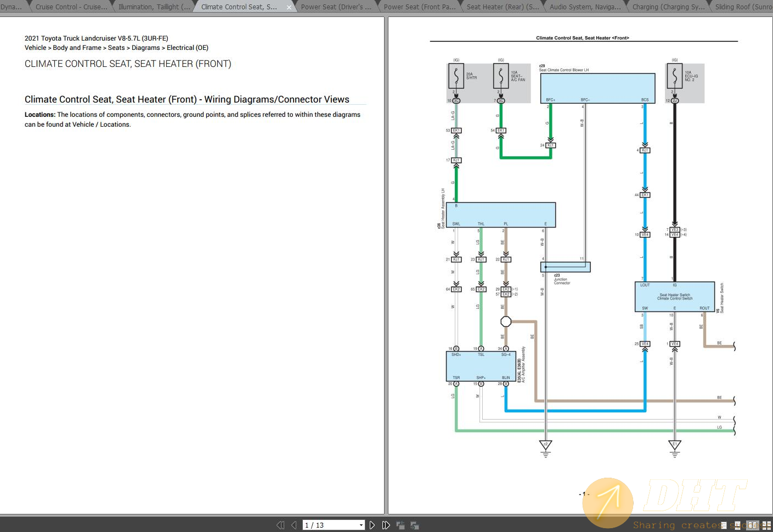The image size is (773, 532).
Task: Select two-page continuous view layout icon
Action: (x=766, y=525)
